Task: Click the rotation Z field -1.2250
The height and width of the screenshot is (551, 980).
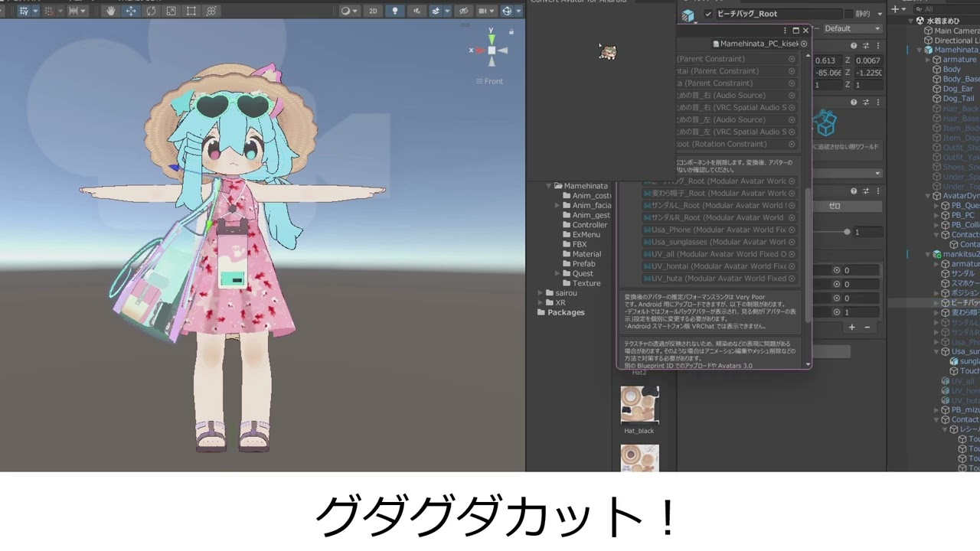Action: 868,73
